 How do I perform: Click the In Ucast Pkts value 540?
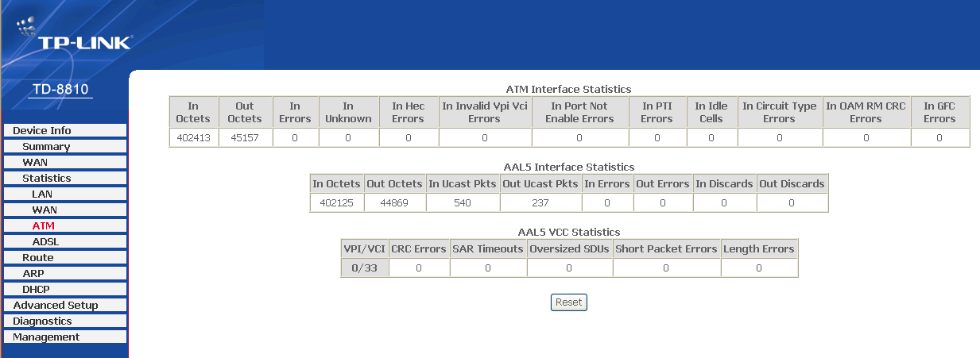463,203
